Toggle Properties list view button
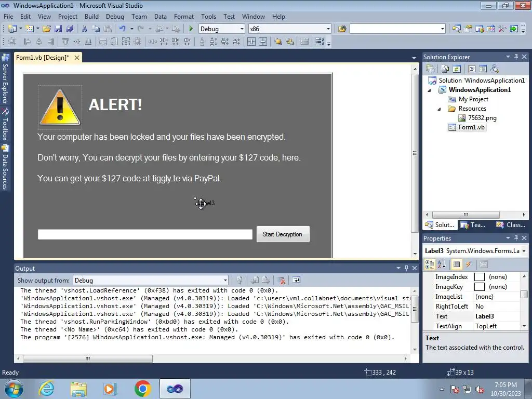The width and height of the screenshot is (532, 399). (x=457, y=264)
